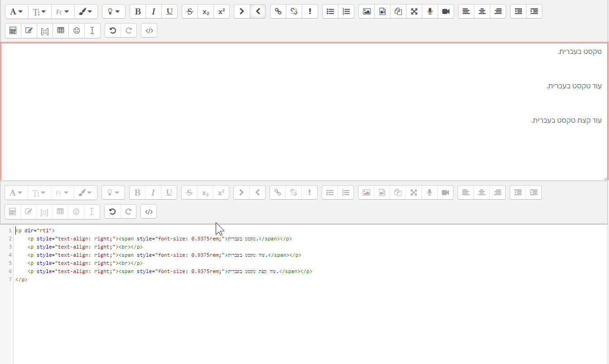Grab editor resize handle at bottom-right corner
Image resolution: width=609 pixels, height=364 pixels.
point(605,178)
